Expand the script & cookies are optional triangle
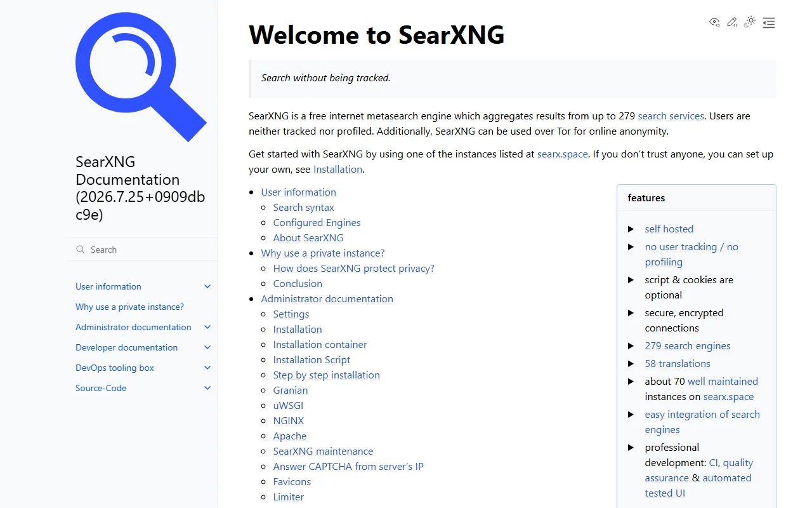Viewport: 812px width, 508px height. 631,279
